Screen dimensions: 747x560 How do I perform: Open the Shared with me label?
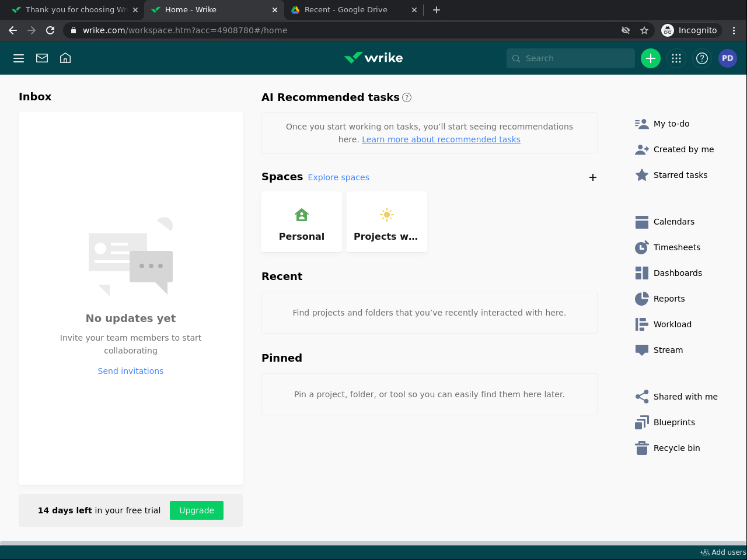(686, 397)
